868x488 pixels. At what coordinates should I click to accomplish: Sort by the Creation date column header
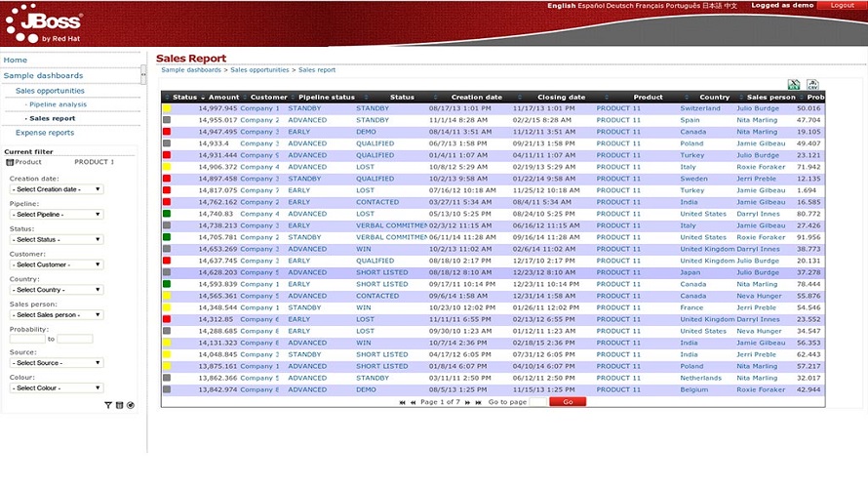coord(477,97)
